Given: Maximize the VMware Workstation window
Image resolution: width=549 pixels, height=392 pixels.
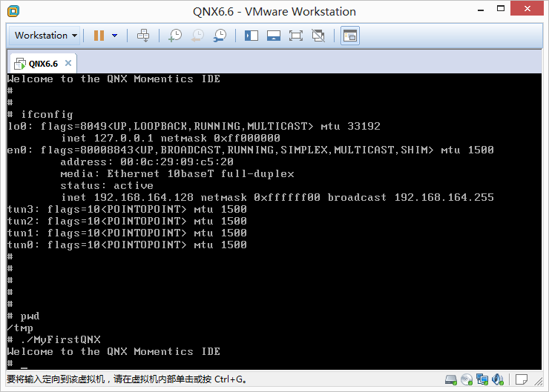Looking at the screenshot, I should (501, 9).
